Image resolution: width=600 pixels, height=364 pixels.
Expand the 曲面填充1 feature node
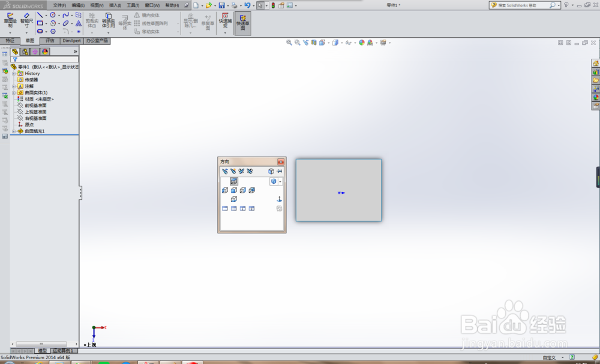coord(14,131)
